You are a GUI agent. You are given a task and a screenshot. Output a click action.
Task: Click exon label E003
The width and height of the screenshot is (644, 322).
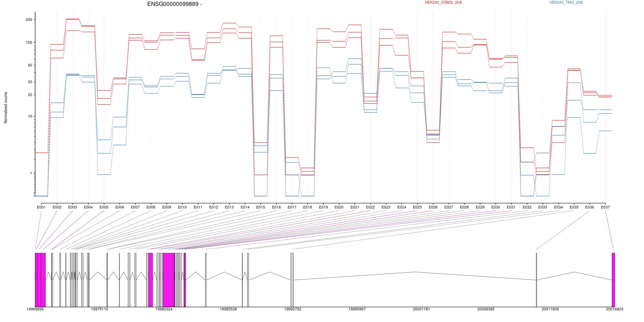pos(72,207)
